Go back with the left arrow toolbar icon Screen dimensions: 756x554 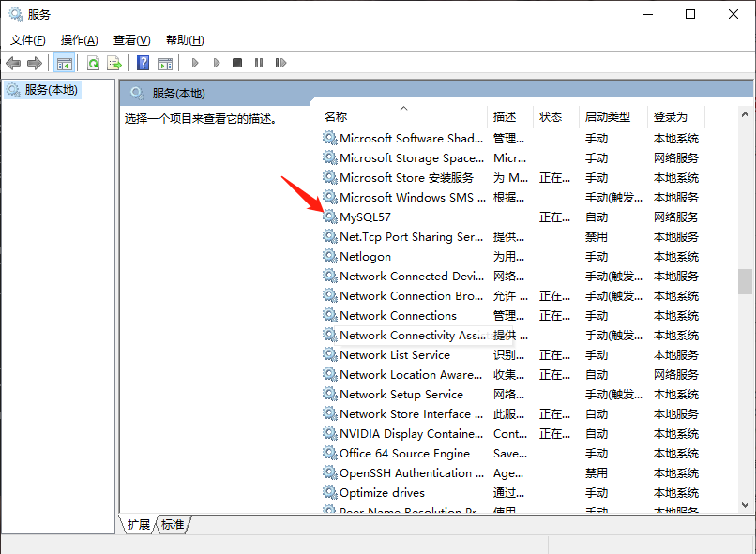click(13, 63)
